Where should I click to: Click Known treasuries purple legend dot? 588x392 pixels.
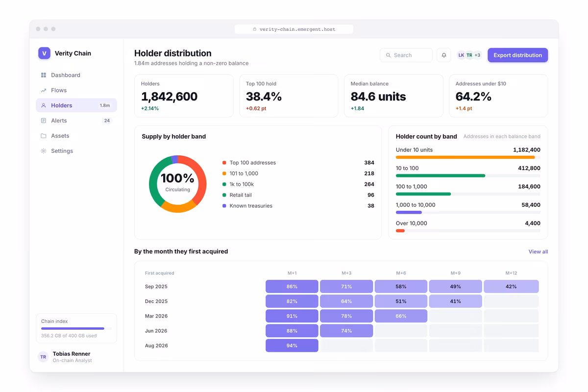(x=224, y=206)
